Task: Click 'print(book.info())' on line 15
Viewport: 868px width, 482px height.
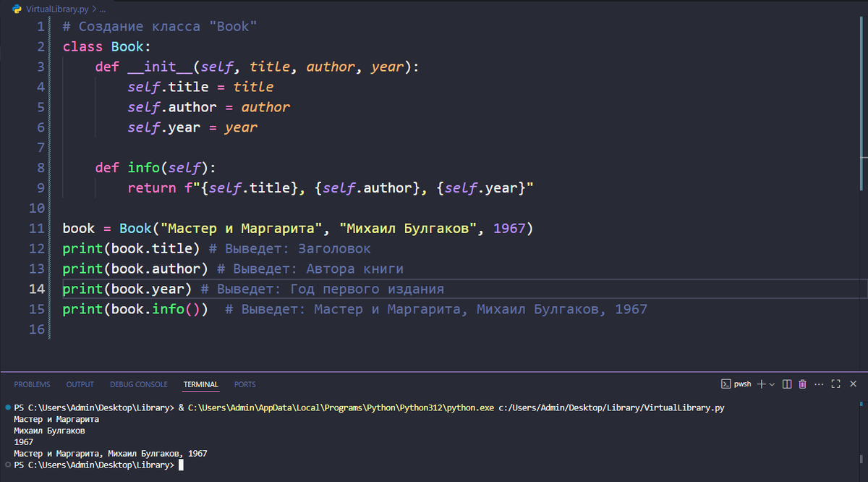Action: 135,310
